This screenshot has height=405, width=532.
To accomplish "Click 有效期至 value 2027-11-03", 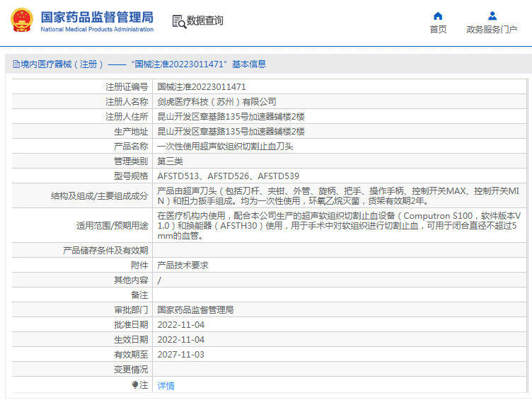I will (x=181, y=355).
